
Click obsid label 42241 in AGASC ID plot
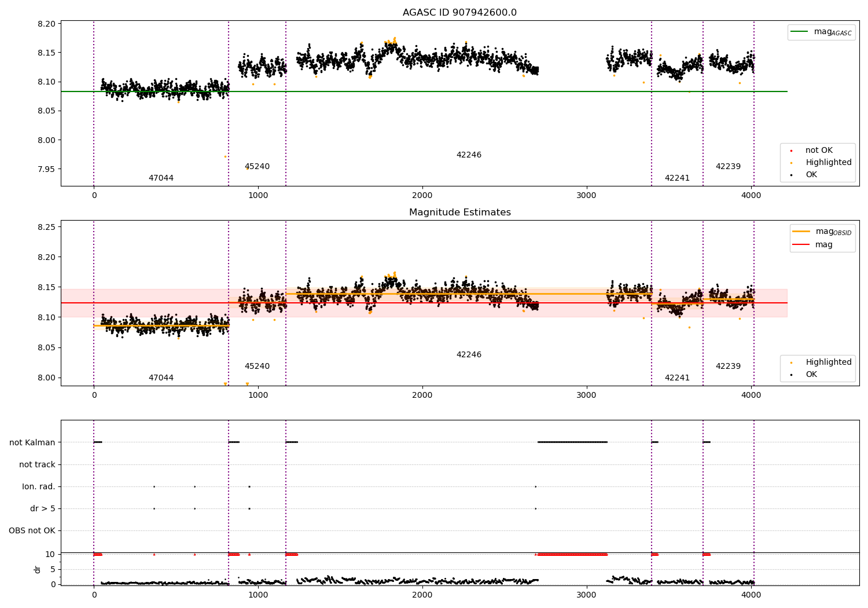click(677, 178)
